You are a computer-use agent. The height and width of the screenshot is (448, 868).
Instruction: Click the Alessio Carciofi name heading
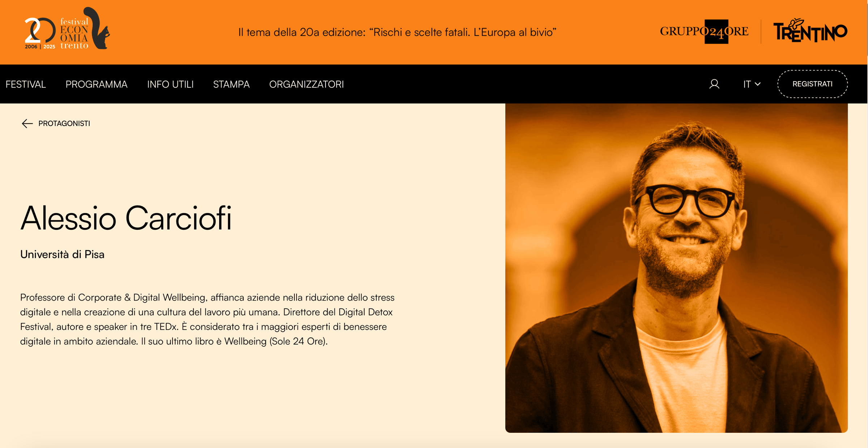(x=126, y=218)
